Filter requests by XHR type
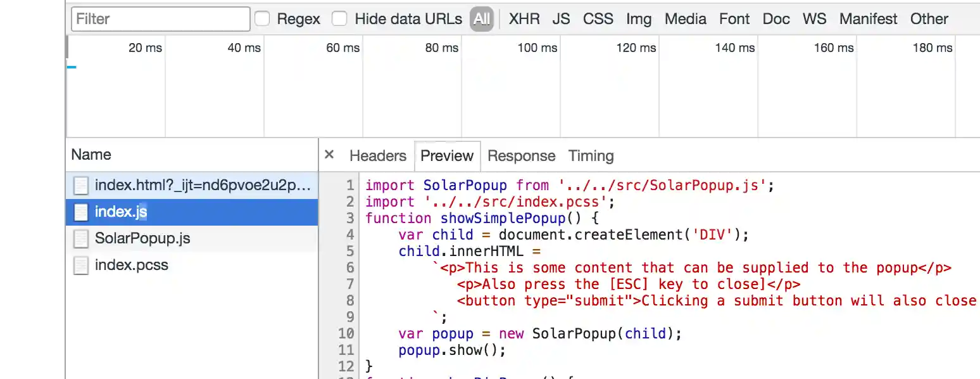 tap(524, 19)
